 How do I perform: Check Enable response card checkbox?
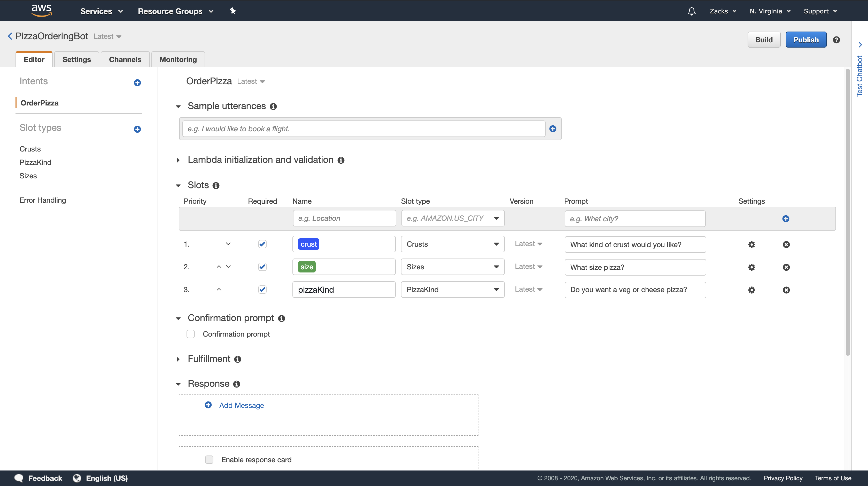(209, 459)
